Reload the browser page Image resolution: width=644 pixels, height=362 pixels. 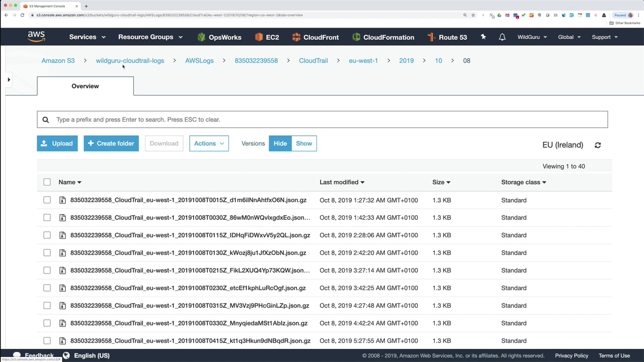click(x=22, y=15)
